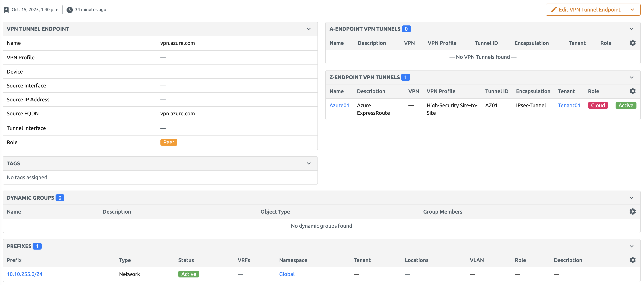Open the Dynamic Groups table settings gear

coord(633,211)
